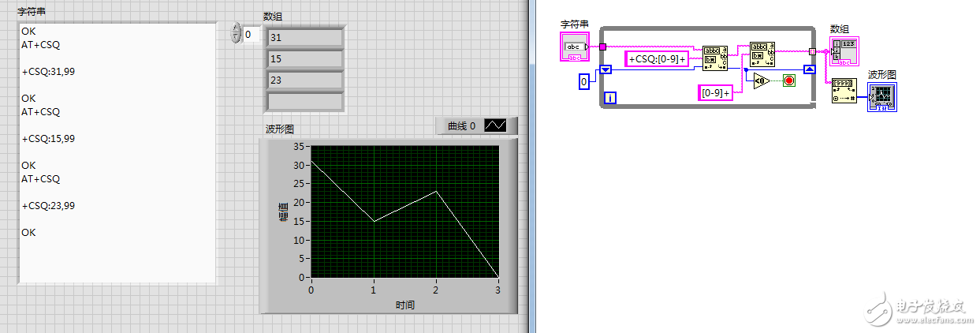Click the 字符串 label on front panel
The height and width of the screenshot is (333, 980).
(x=32, y=13)
